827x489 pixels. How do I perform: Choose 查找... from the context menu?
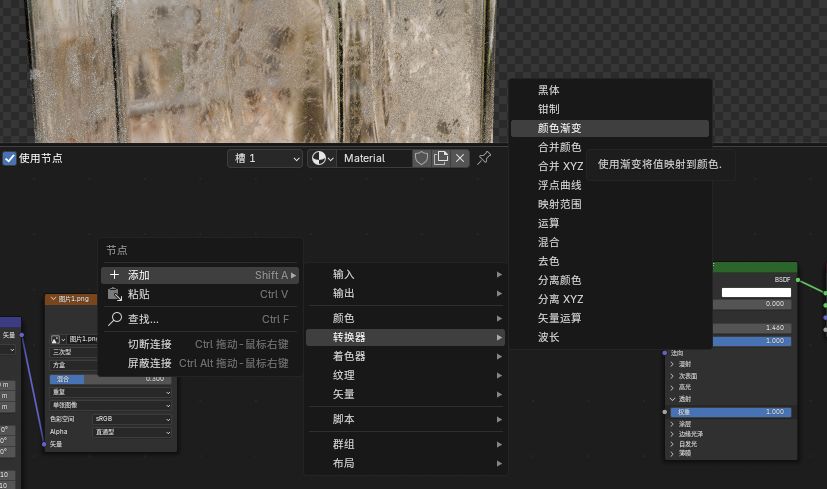click(200, 319)
